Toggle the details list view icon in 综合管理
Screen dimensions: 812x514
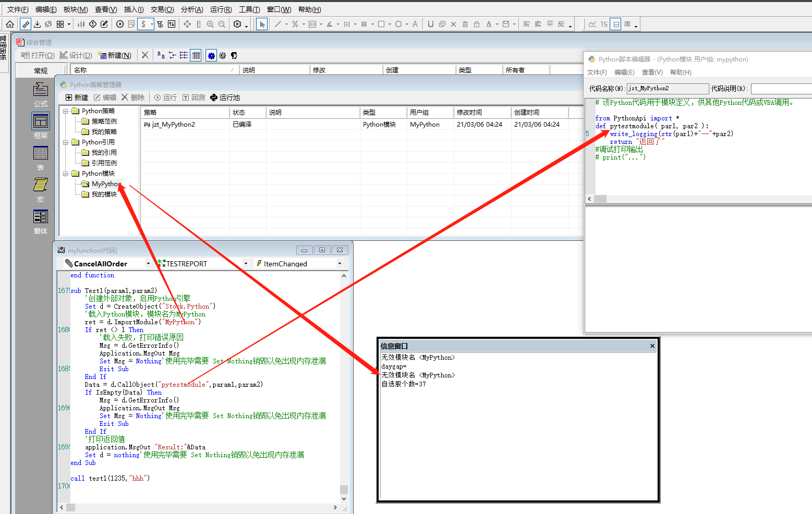tap(196, 55)
